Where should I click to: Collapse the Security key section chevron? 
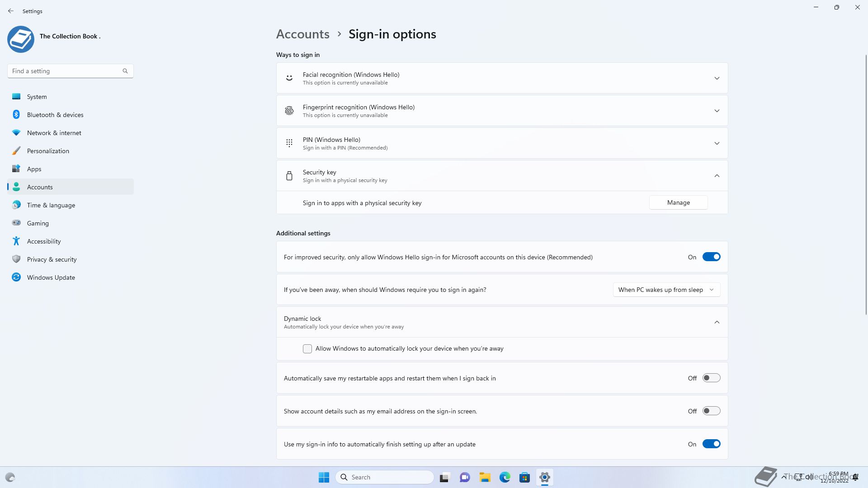point(717,176)
